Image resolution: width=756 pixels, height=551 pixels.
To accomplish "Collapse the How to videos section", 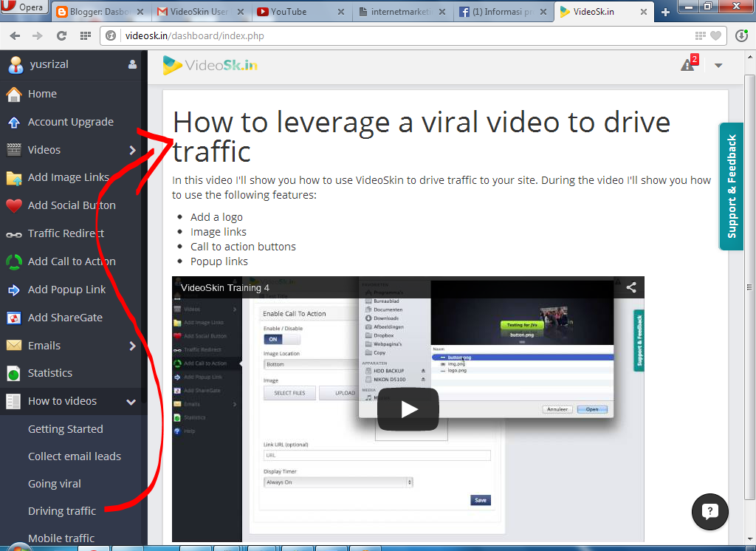I will [131, 401].
